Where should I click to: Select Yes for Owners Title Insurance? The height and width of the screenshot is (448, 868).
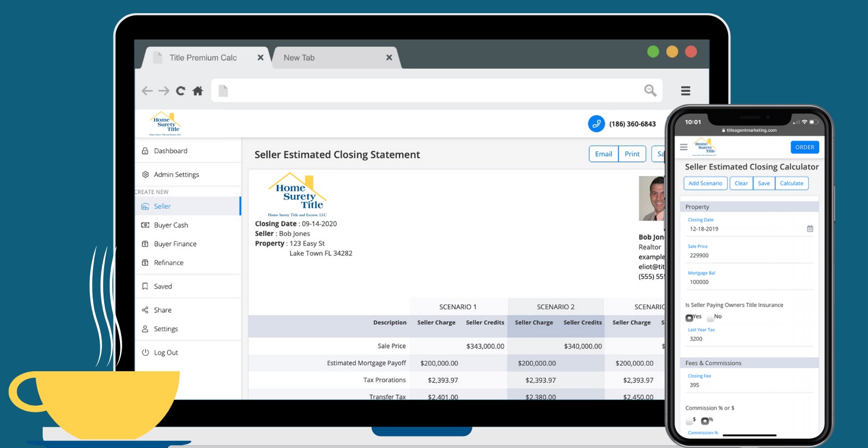pos(689,317)
